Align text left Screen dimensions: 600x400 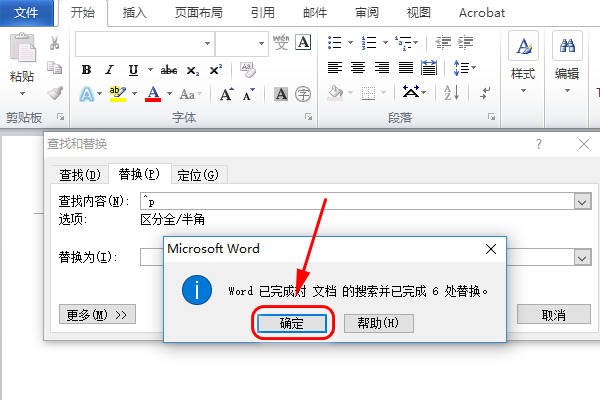(x=335, y=68)
